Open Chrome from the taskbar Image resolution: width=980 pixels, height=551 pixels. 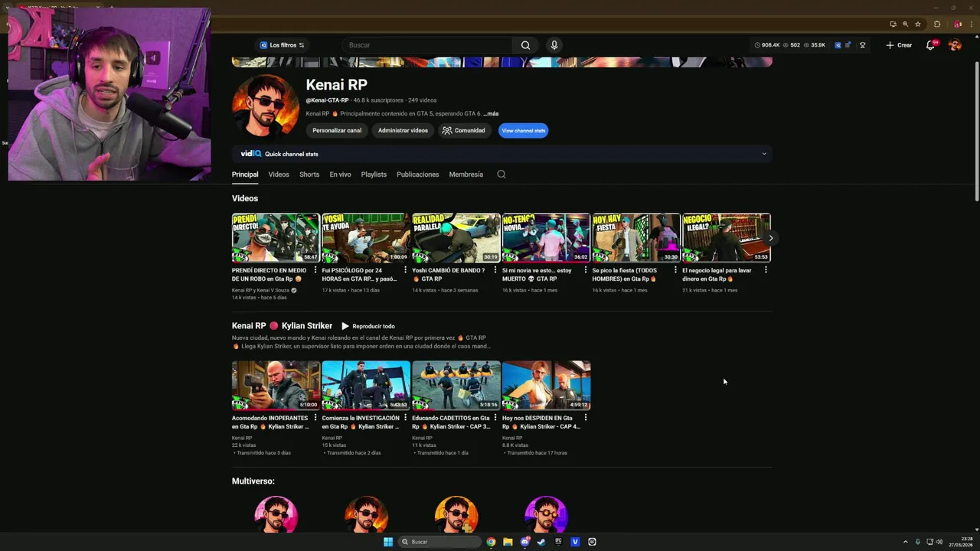[x=491, y=542]
